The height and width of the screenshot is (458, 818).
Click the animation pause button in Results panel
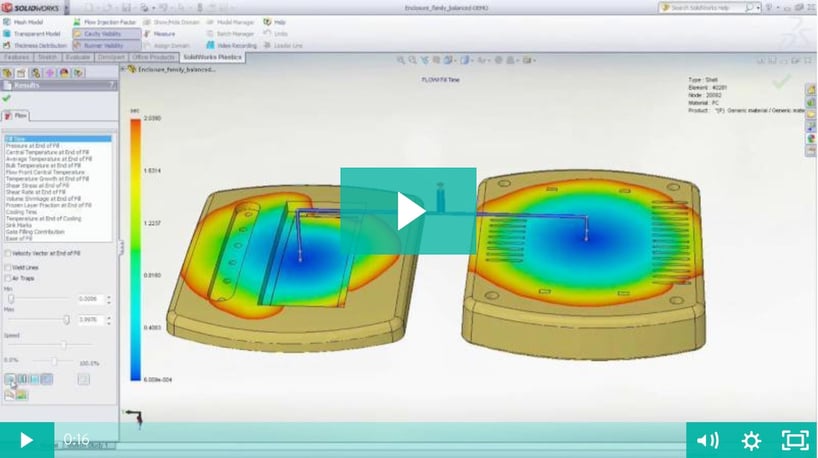point(22,379)
